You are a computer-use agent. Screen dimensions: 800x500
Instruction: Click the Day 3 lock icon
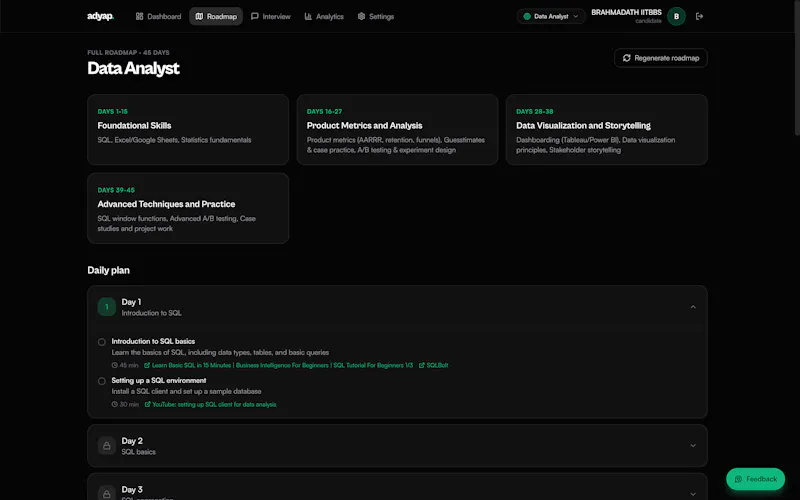click(x=107, y=493)
